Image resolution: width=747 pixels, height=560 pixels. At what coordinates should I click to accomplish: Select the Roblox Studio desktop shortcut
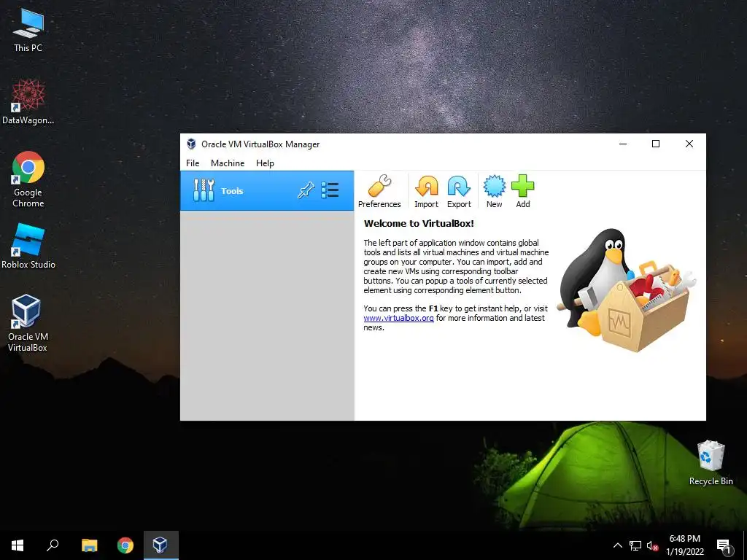click(28, 246)
